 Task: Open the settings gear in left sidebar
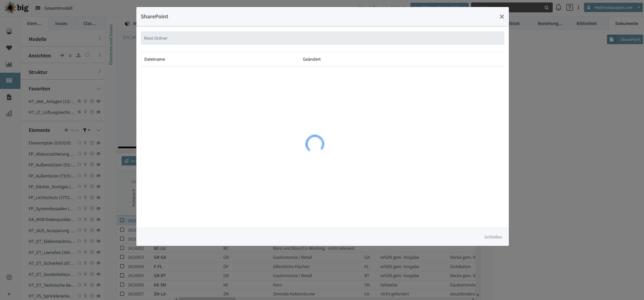coord(9,277)
